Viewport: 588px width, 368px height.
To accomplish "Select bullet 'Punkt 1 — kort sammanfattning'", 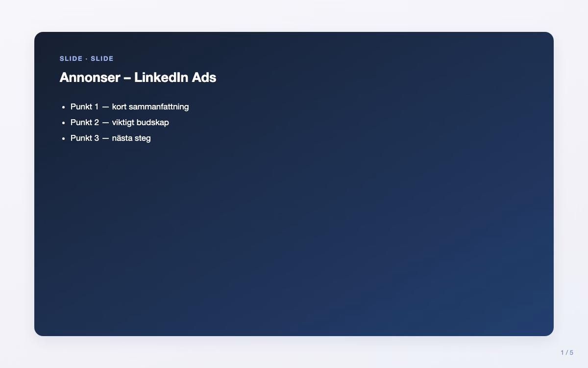I will pyautogui.click(x=129, y=106).
